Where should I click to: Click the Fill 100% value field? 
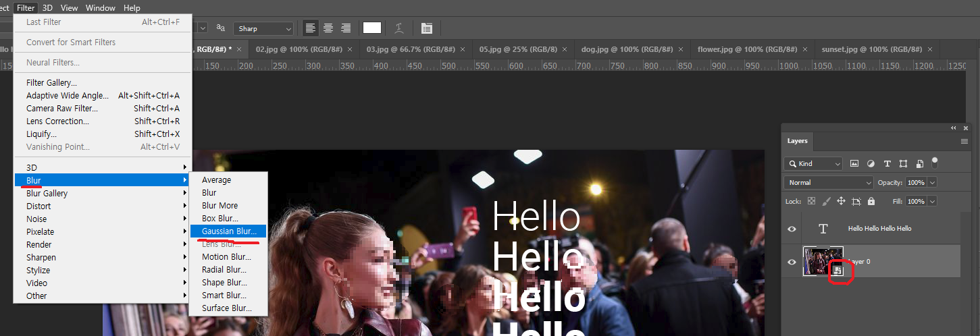point(916,201)
